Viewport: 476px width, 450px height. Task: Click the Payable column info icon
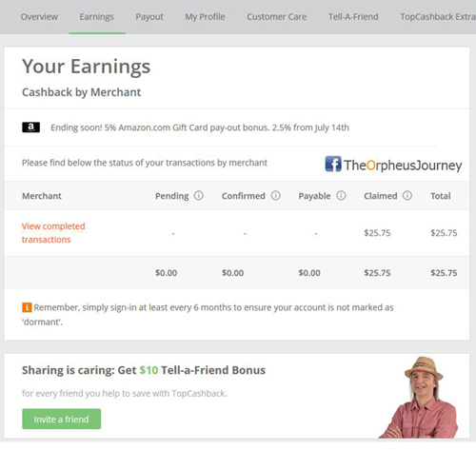(x=341, y=196)
